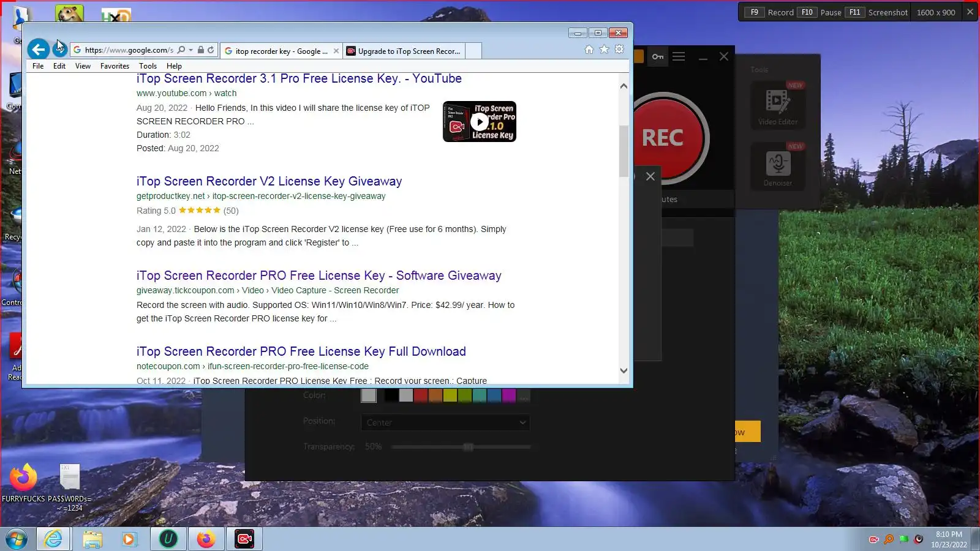
Task: Switch to Internet Explorer on the taskbar
Action: point(53,539)
